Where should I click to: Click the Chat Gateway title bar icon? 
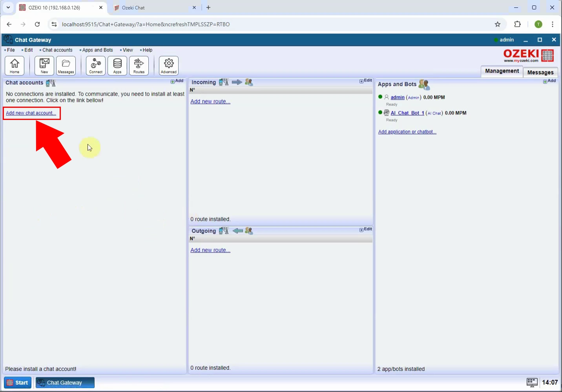tap(8, 40)
